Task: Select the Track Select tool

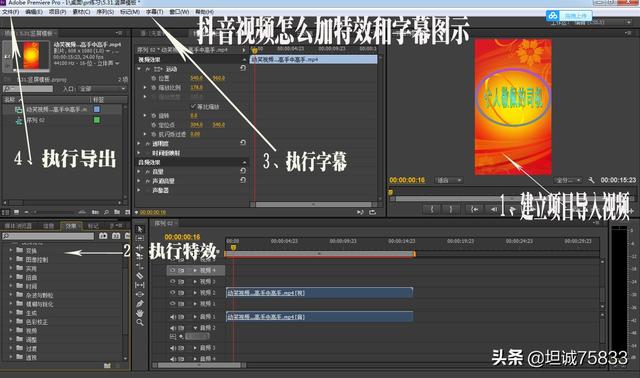Action: coord(140,238)
